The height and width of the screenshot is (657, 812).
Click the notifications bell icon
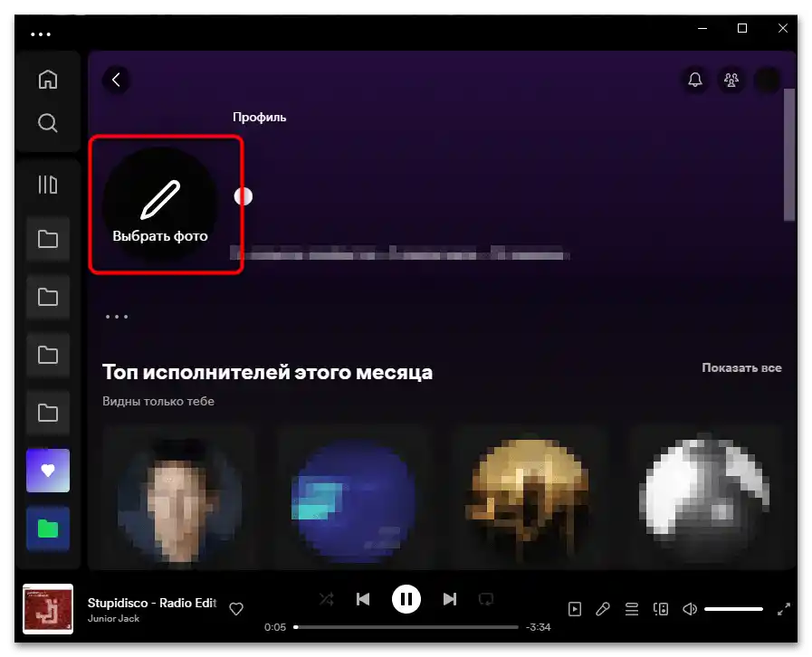pyautogui.click(x=694, y=80)
